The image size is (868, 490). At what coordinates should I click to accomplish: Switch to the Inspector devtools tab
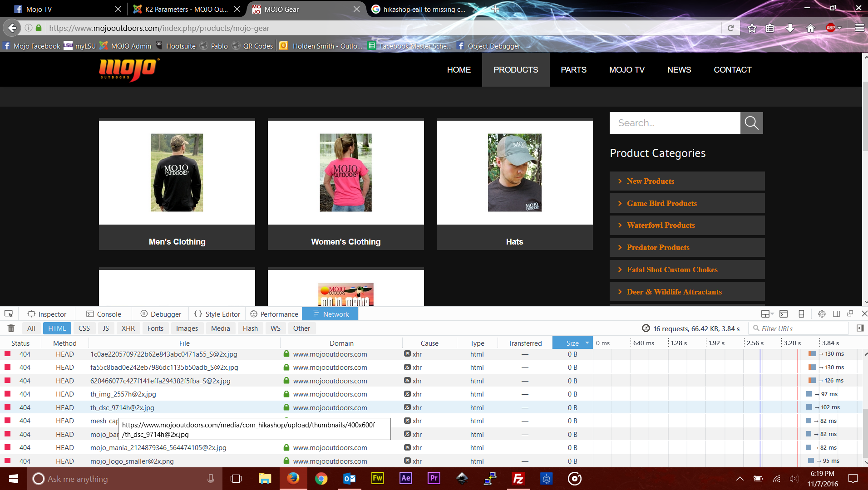[47, 314]
